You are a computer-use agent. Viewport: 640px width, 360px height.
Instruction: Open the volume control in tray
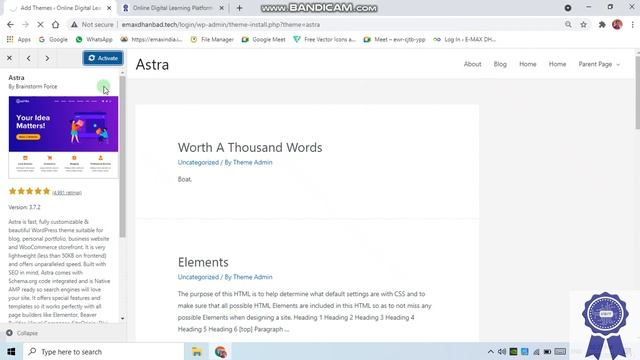point(502,351)
